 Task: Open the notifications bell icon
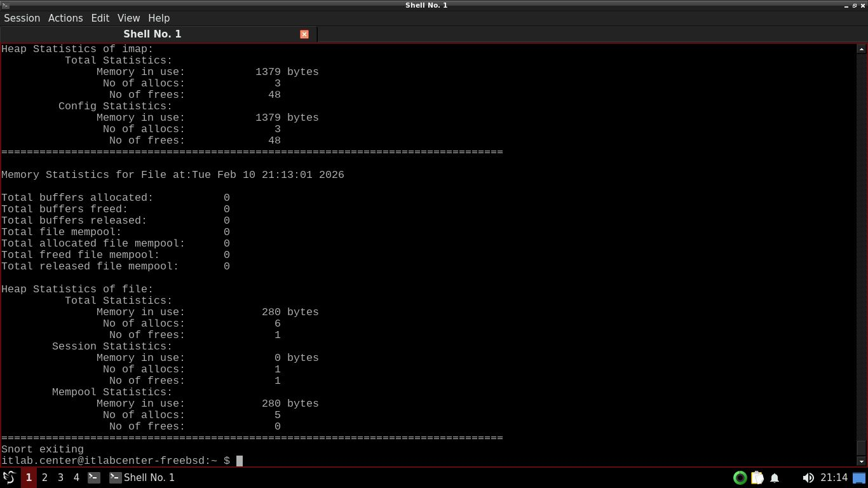click(x=775, y=478)
